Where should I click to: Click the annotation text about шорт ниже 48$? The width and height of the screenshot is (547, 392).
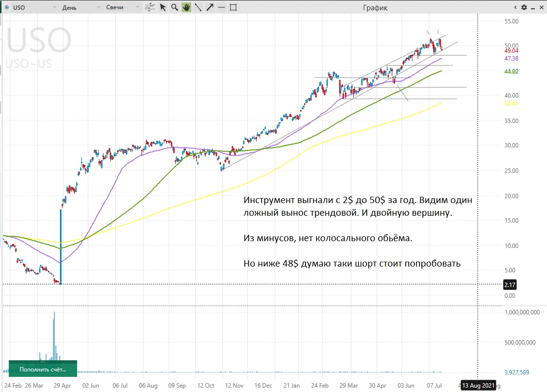pos(352,263)
